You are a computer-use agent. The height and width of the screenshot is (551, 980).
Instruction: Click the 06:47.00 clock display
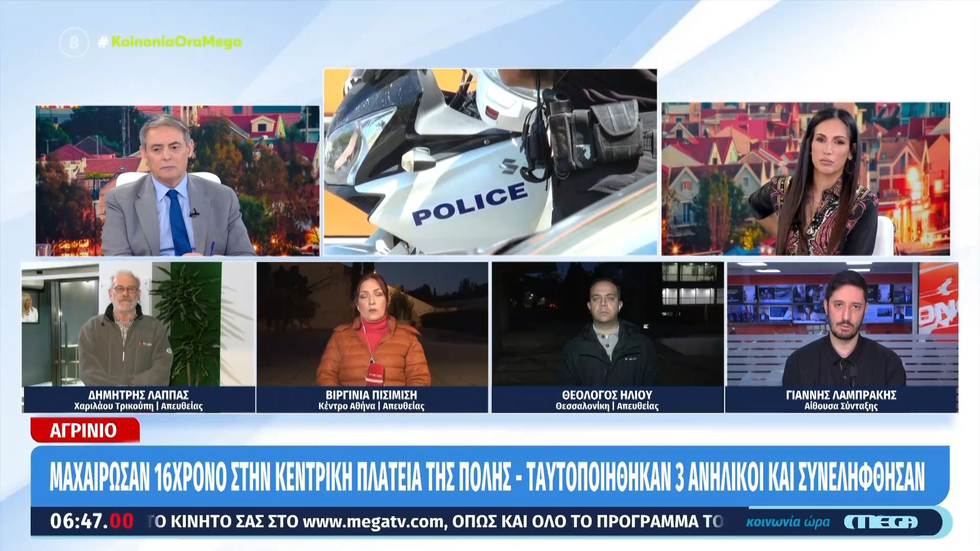tap(92, 521)
